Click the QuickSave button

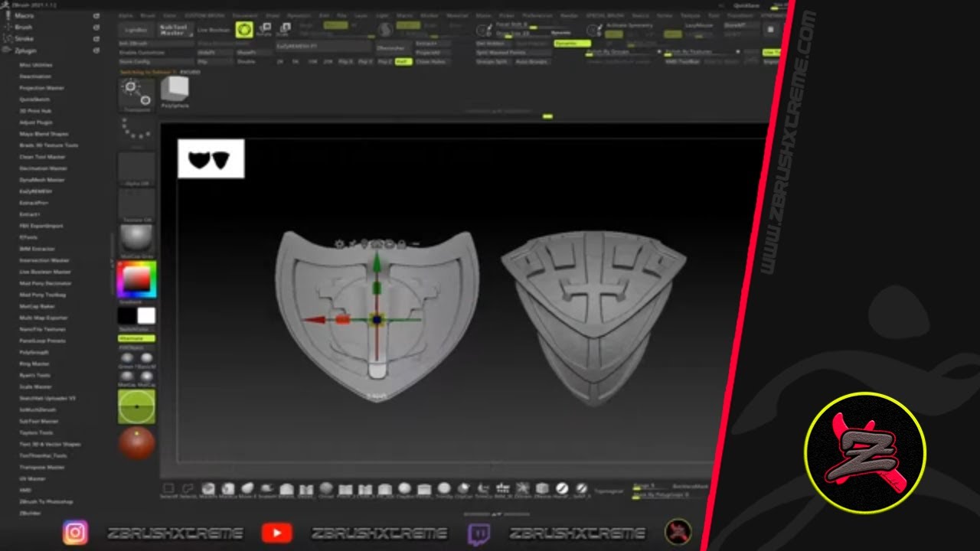[746, 4]
